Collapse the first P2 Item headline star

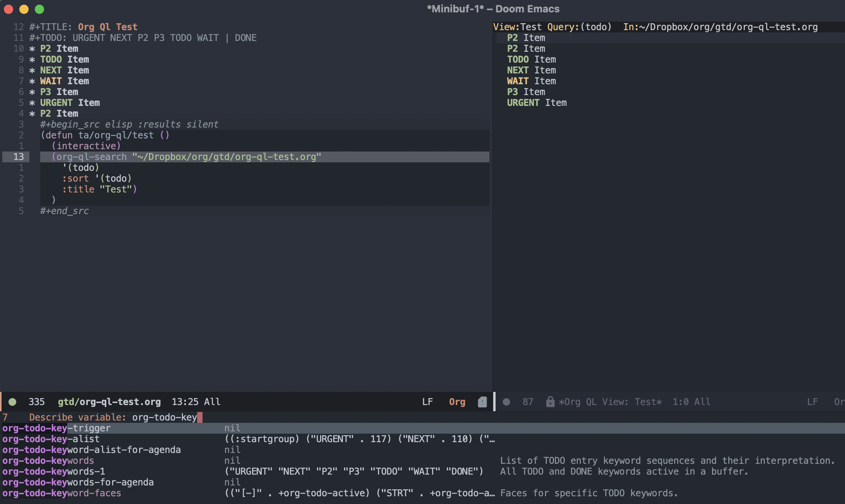click(x=32, y=48)
